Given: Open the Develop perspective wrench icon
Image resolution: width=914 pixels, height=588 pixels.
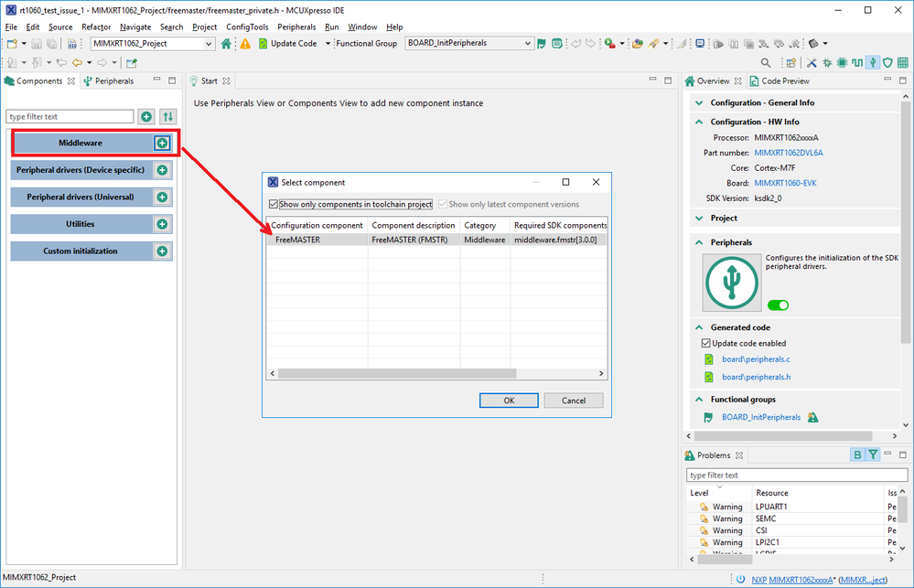Looking at the screenshot, I should (x=812, y=62).
